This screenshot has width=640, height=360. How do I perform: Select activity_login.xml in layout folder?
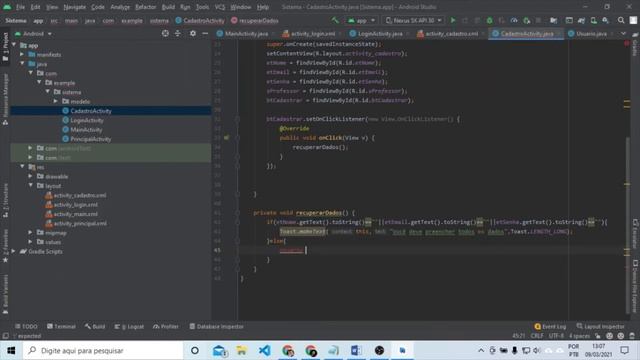[76, 204]
